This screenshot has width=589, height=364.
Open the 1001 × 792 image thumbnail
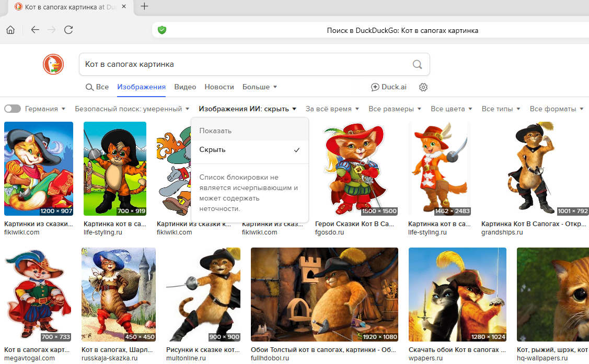tap(535, 169)
